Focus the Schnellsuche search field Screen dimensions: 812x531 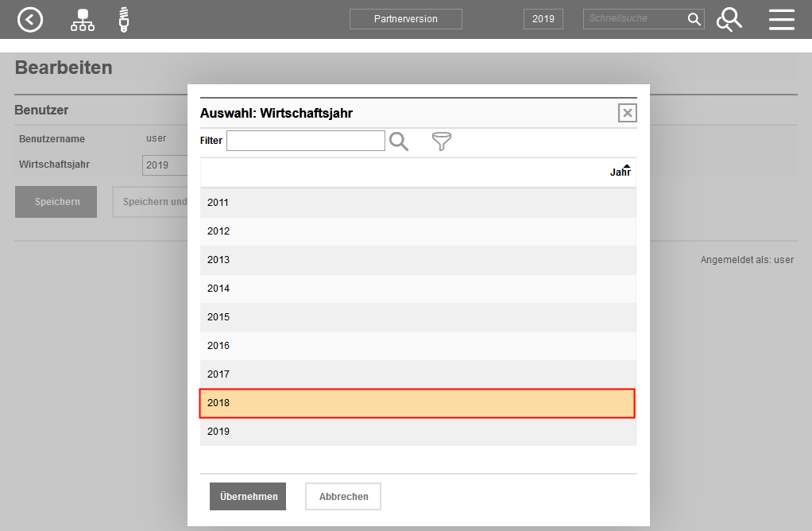634,19
